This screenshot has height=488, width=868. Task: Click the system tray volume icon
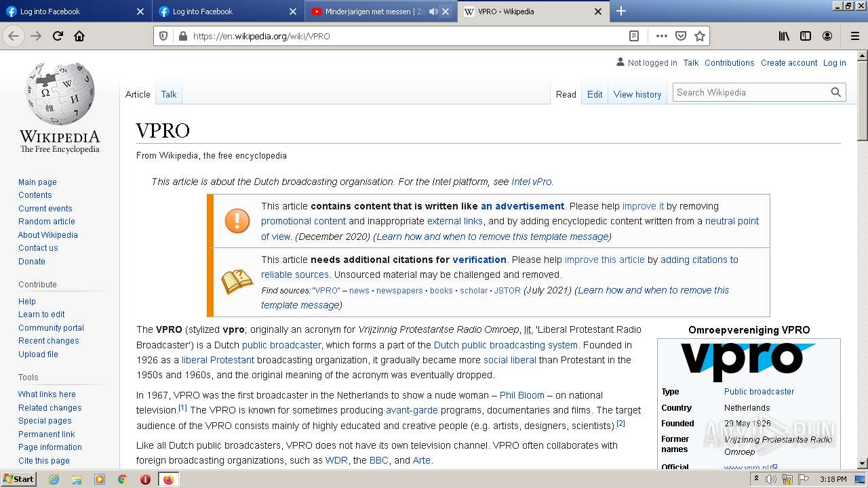[x=771, y=479]
